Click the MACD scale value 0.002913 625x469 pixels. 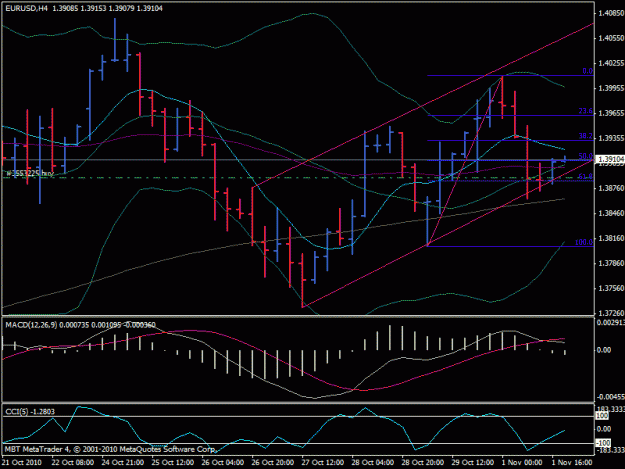coord(611,322)
